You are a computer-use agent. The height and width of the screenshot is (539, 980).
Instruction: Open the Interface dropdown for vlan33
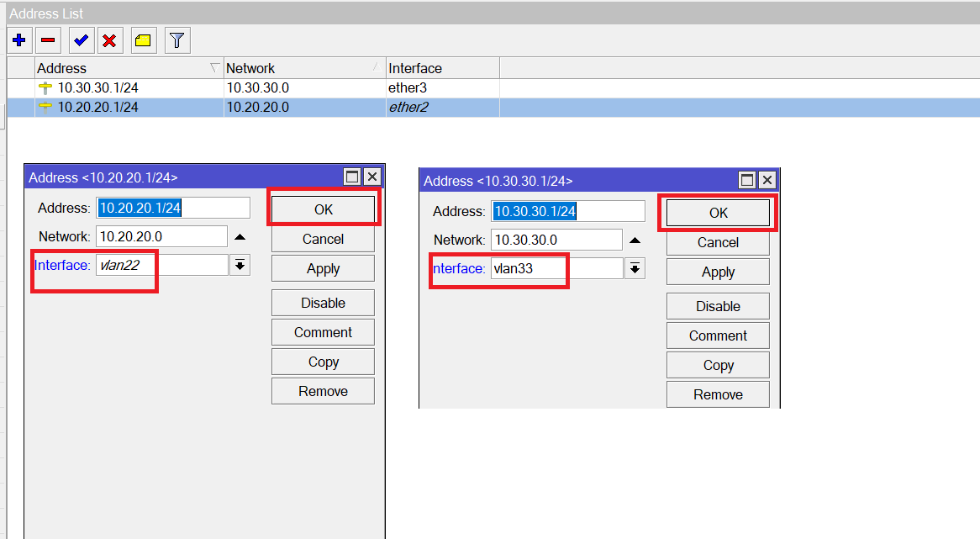[x=635, y=268]
